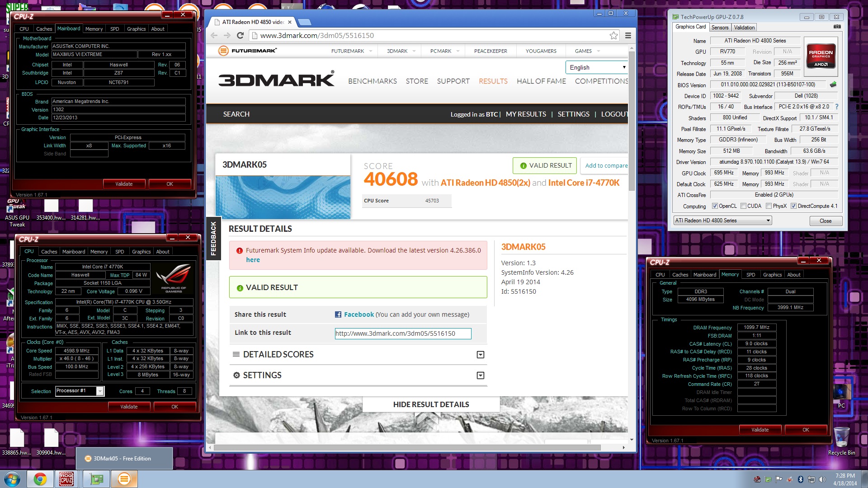
Task: Open the volume control in the system tray
Action: pyautogui.click(x=822, y=479)
